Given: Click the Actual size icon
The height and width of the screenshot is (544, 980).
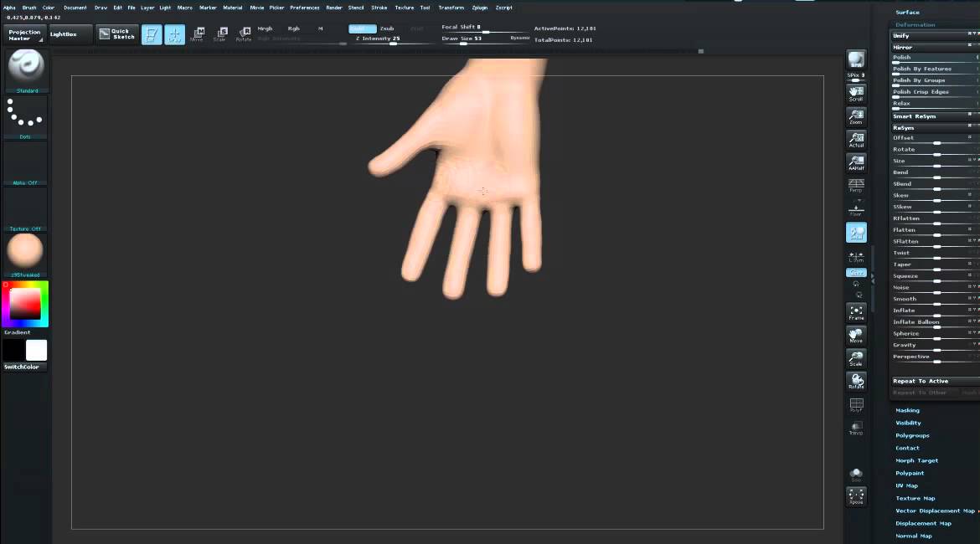Looking at the screenshot, I should pyautogui.click(x=856, y=140).
